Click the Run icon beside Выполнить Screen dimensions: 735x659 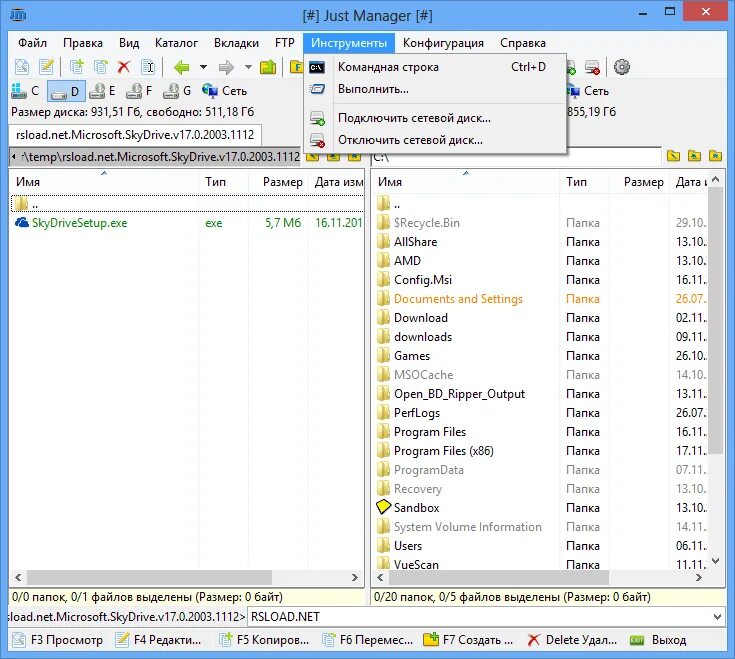tap(317, 89)
